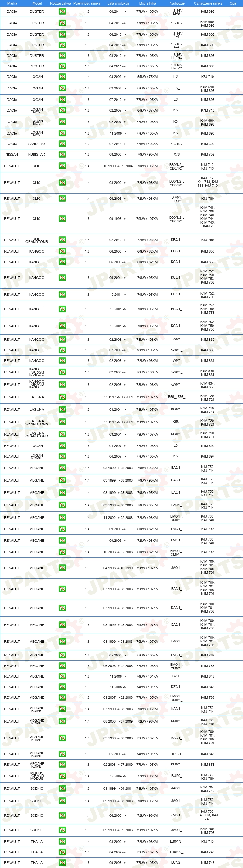The width and height of the screenshot is (243, 868).
Task: Click the KZ0/1 body code
Action: (x=177, y=754)
